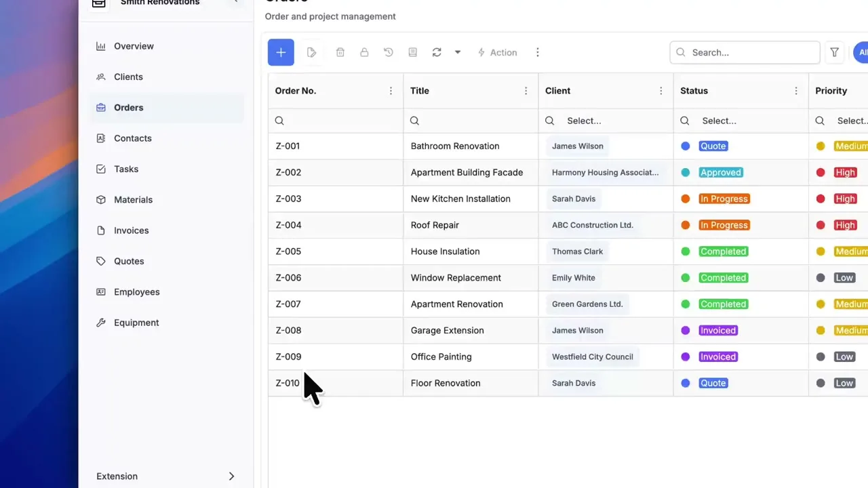Go to Invoices in the sidebar
The height and width of the screenshot is (488, 868).
[131, 230]
